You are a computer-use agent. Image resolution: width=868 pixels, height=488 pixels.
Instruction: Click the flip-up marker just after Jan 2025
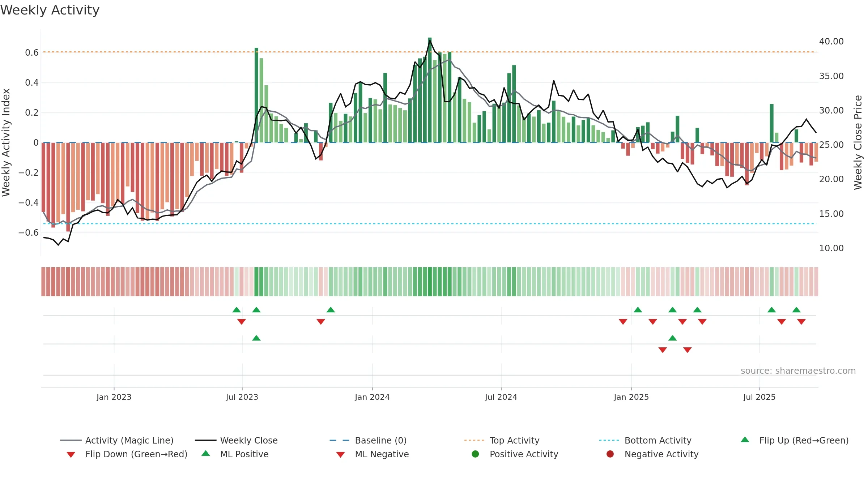point(638,310)
